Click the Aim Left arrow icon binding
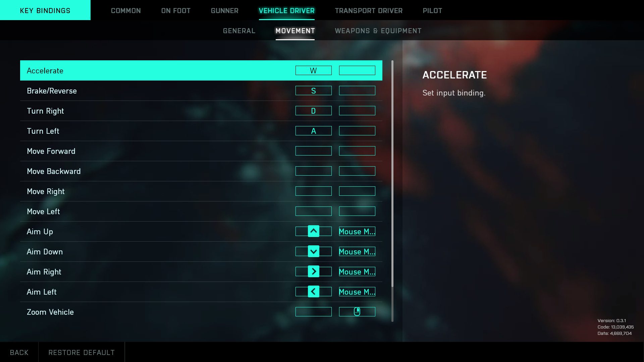 313,291
